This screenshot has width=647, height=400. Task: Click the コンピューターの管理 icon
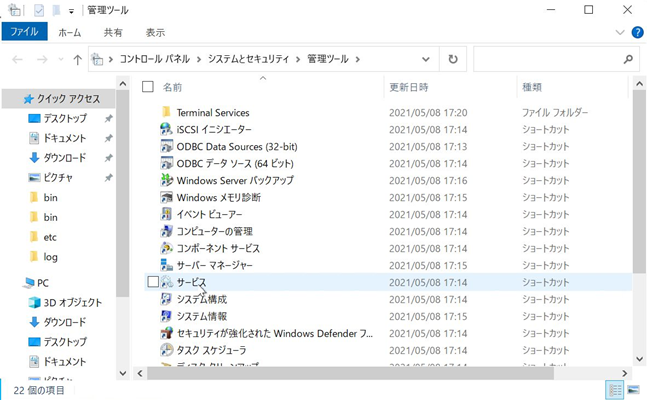(166, 231)
